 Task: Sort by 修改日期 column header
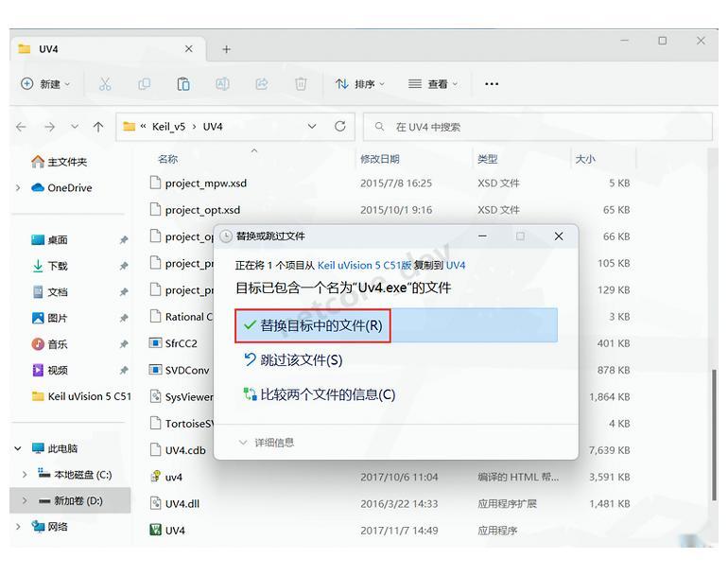(x=380, y=159)
